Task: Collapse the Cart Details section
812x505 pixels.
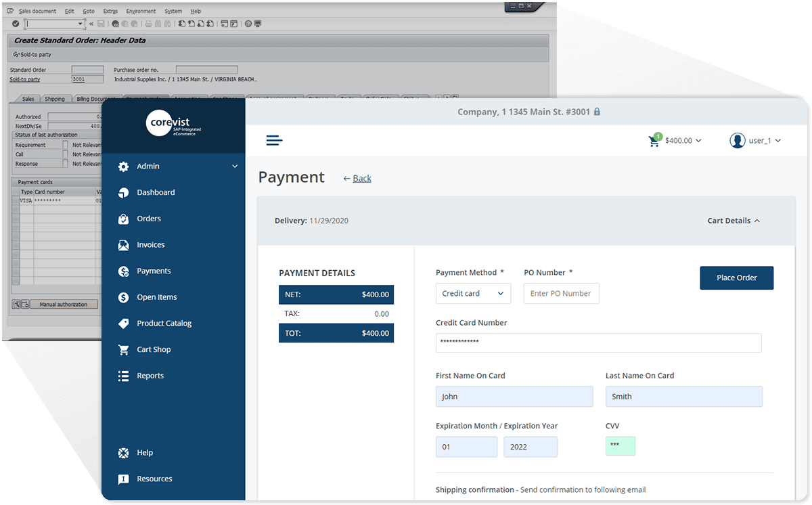Action: point(734,221)
